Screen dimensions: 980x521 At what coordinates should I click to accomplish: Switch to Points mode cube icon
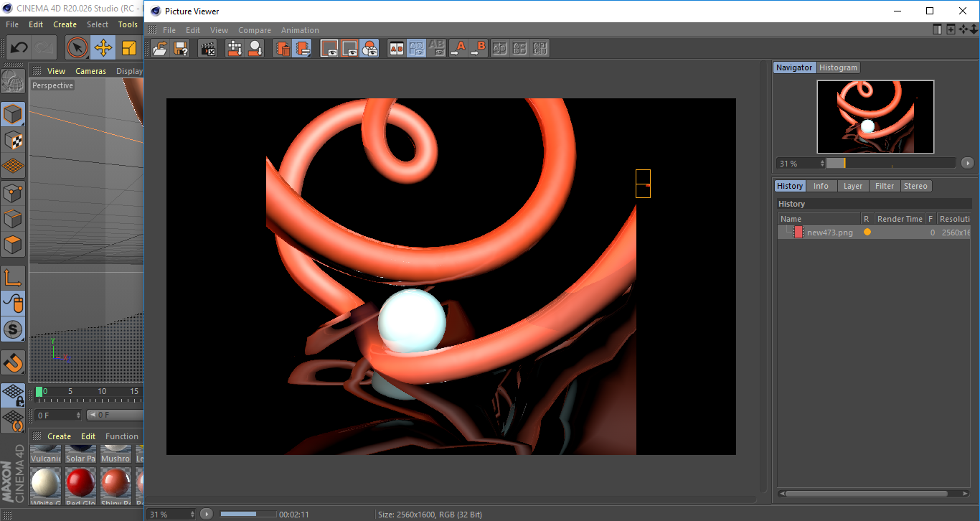click(x=13, y=193)
